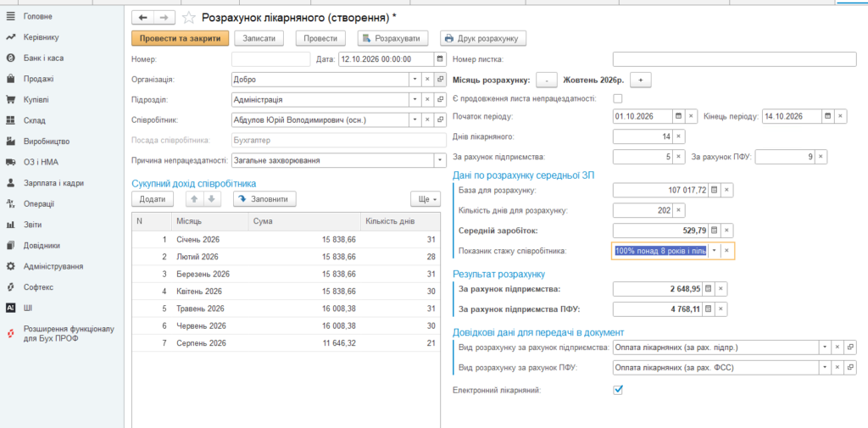Go back with the left arrow
Image resolution: width=868 pixels, height=428 pixels.
[x=142, y=18]
